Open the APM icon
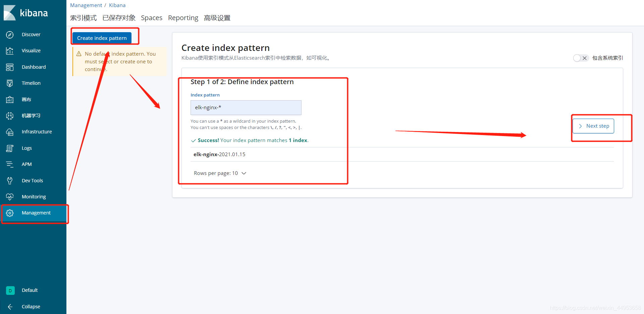This screenshot has width=644, height=314. [x=10, y=164]
